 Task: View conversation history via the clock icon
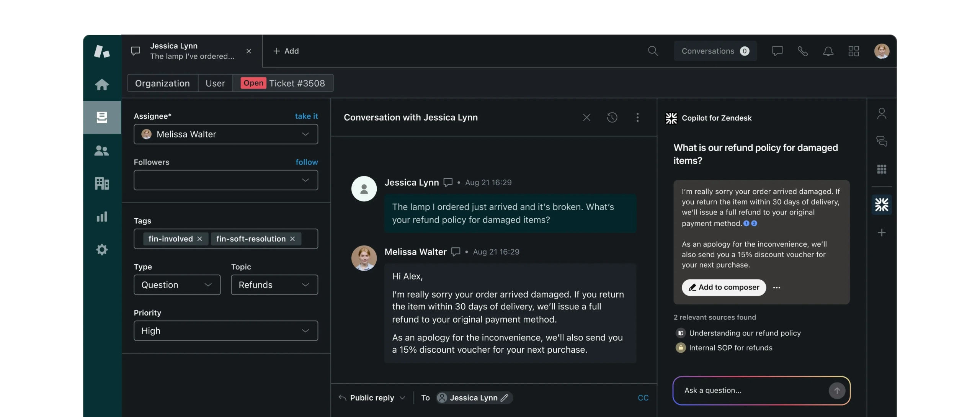612,118
